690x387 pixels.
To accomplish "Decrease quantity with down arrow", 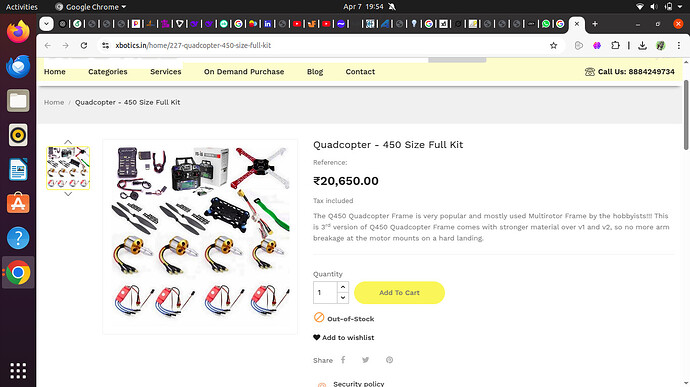I will pos(343,298).
